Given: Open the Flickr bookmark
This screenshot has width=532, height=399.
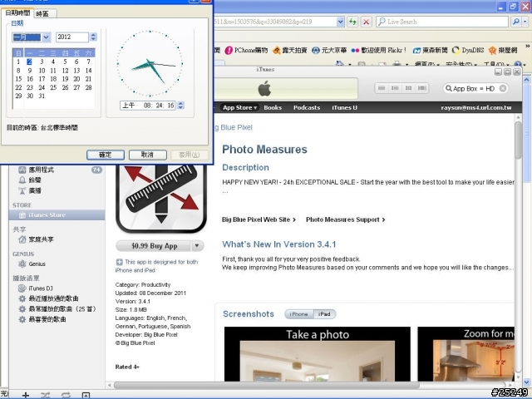Looking at the screenshot, I should [x=379, y=50].
